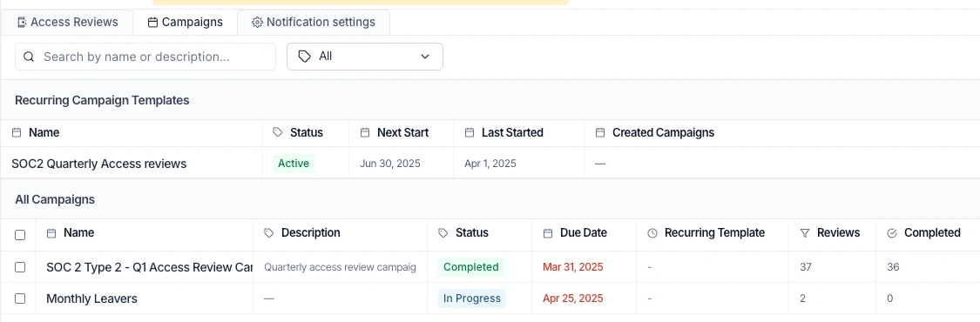Open the Monthly Leavers campaign
This screenshot has width=980, height=322.
(91, 299)
